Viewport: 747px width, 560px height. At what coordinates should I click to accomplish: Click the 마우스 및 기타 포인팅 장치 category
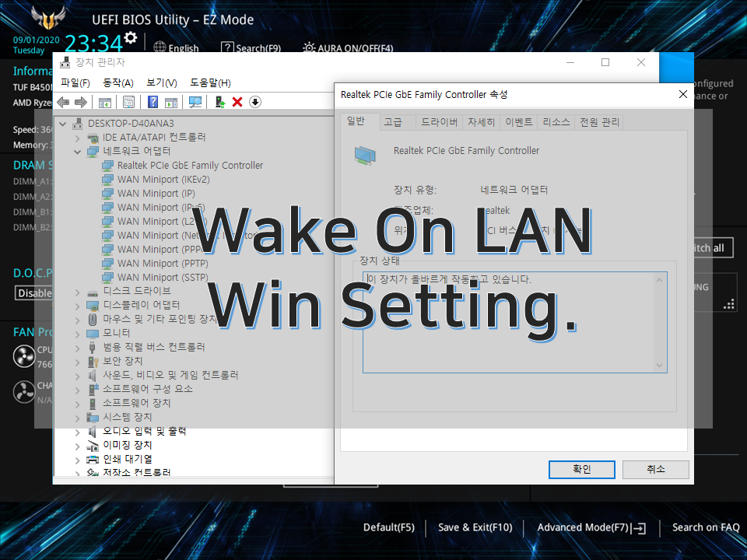pos(160,319)
